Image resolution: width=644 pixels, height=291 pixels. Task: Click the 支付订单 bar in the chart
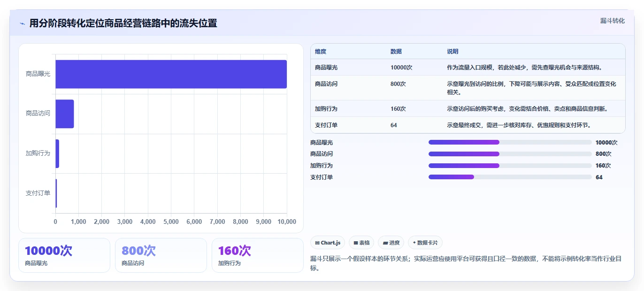click(x=56, y=193)
